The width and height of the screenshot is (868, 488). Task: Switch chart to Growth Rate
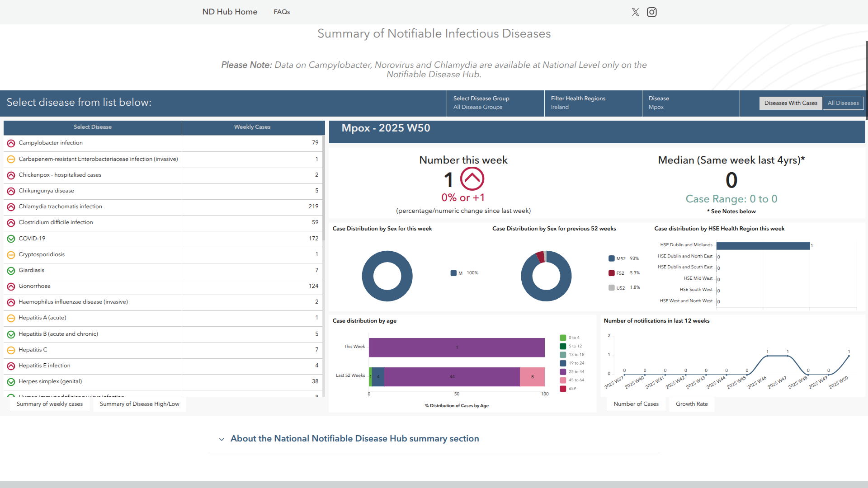[x=691, y=404]
